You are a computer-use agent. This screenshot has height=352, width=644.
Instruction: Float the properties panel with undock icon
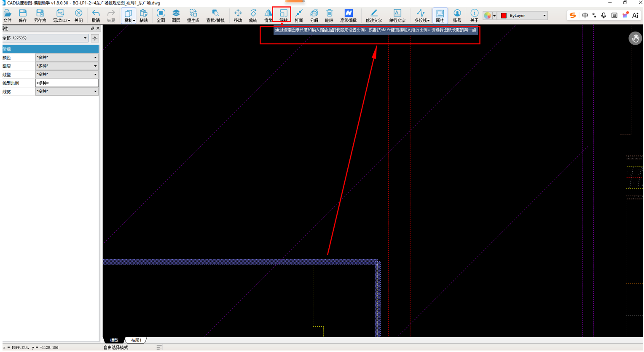(92, 28)
